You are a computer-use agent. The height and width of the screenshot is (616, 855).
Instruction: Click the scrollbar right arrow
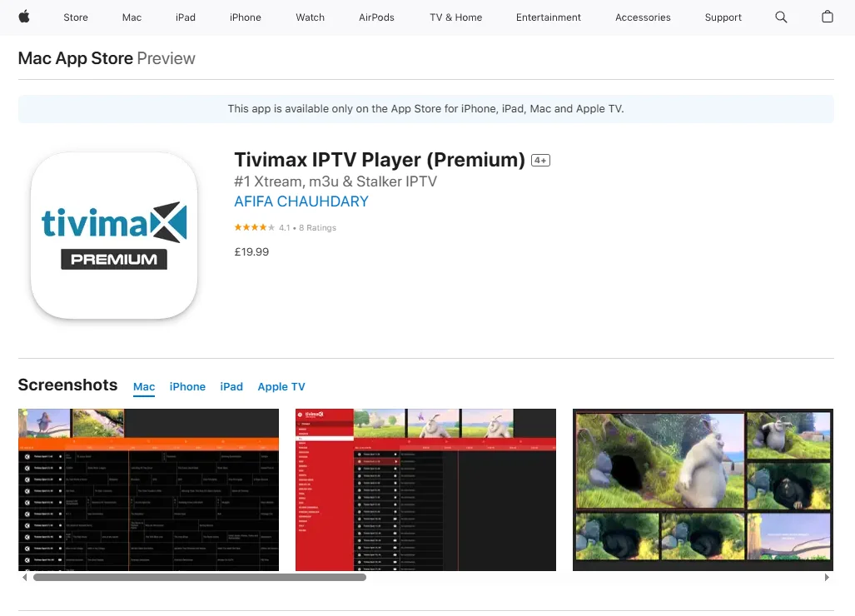tap(827, 578)
